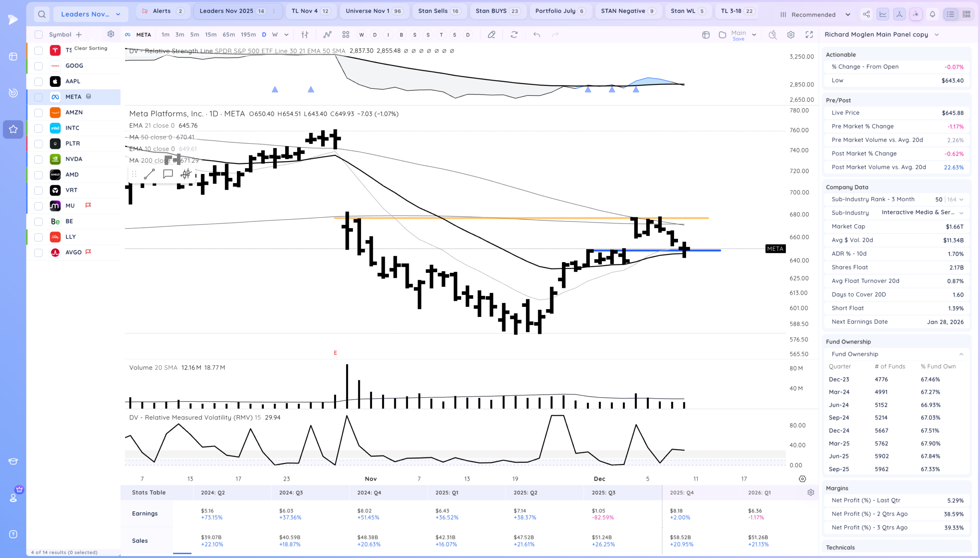Toggle the select-all Symbol checkbox
The width and height of the screenshot is (980, 558).
coord(38,34)
